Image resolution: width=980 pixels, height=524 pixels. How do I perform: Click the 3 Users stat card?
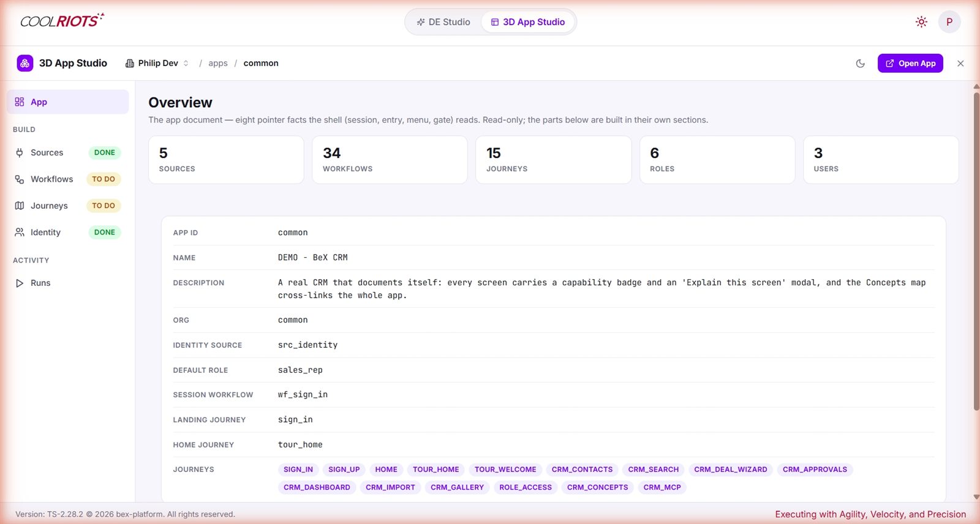click(881, 160)
